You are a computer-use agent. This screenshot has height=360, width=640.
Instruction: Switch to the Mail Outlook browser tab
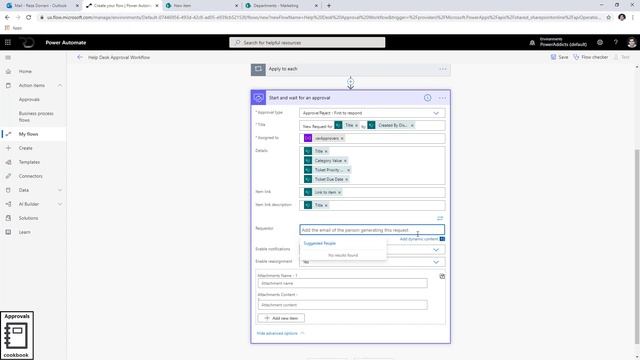tap(41, 6)
